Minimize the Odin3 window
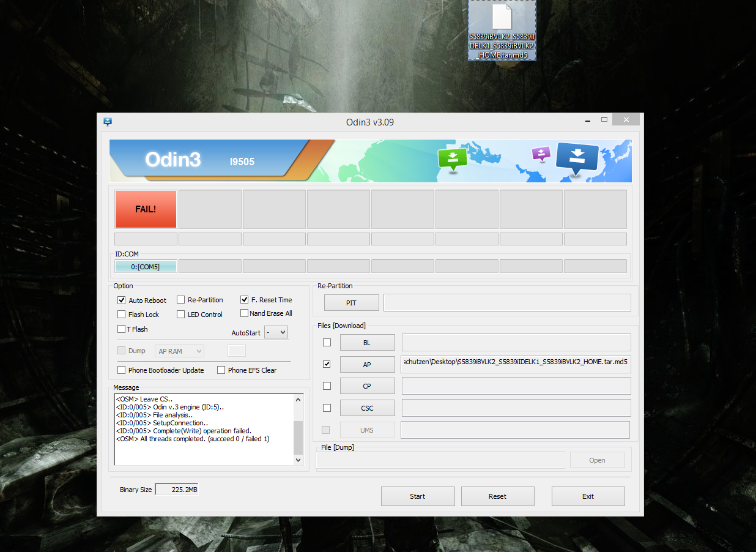The width and height of the screenshot is (756, 552). pos(587,120)
